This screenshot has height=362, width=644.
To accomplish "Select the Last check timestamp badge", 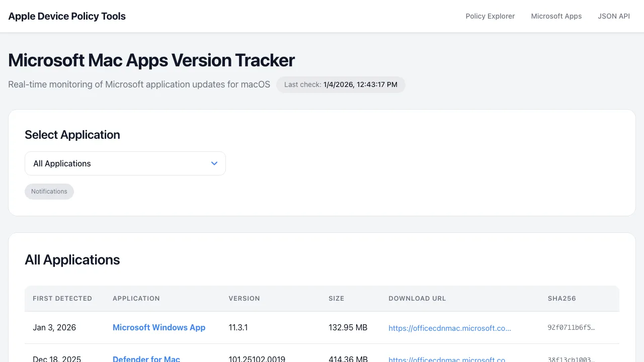I will pos(341,84).
